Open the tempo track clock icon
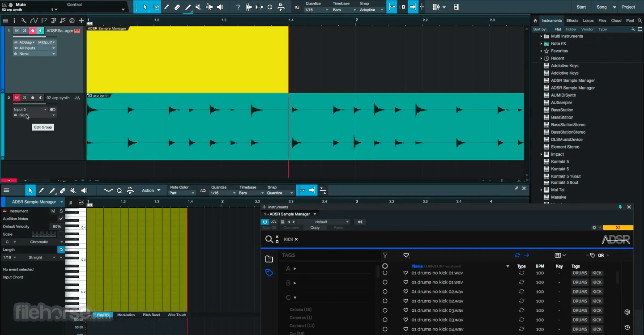The image size is (644, 335). coord(72,21)
